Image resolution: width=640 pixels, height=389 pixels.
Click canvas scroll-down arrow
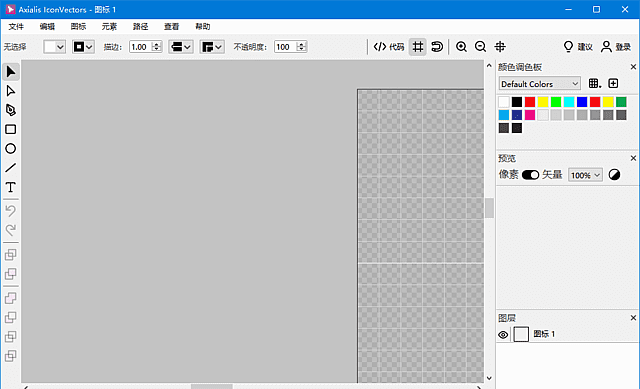tap(489, 378)
